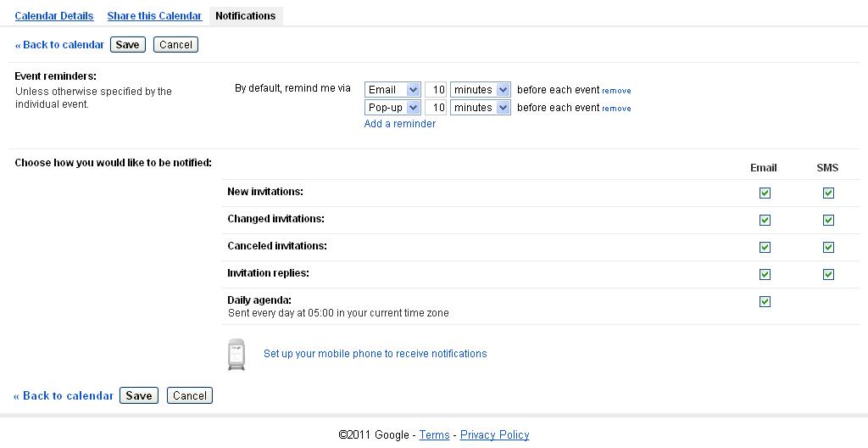Toggle SMS for New invitations
Viewport: 868px width, 448px height.
(x=828, y=193)
